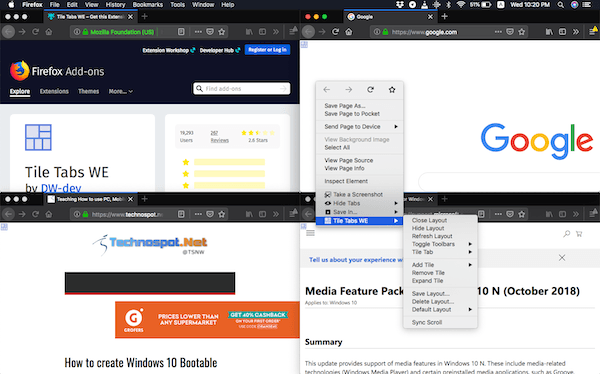Screen dimensions: 600x374
Task: Go to the Extensions section
Action: point(54,91)
